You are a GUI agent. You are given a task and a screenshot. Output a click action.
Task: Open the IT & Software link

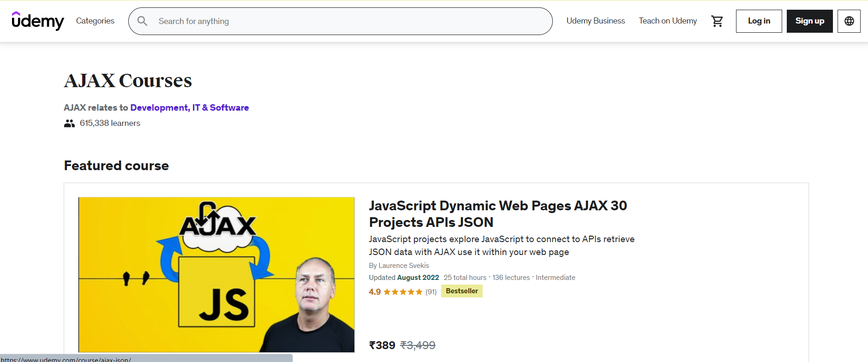(221, 107)
